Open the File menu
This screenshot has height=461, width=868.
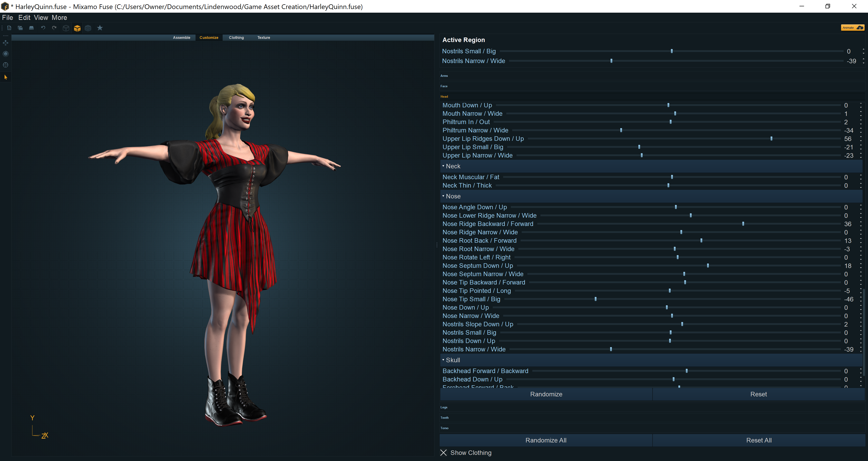(x=7, y=18)
